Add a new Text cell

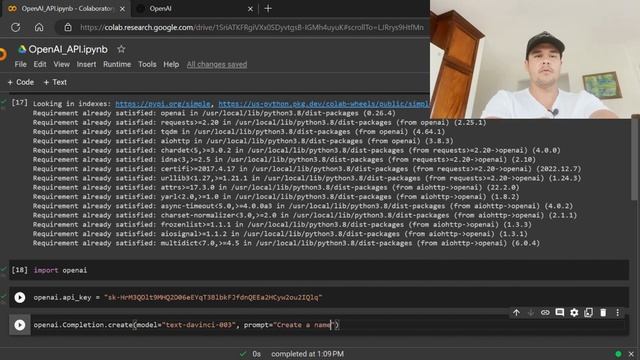coord(55,82)
